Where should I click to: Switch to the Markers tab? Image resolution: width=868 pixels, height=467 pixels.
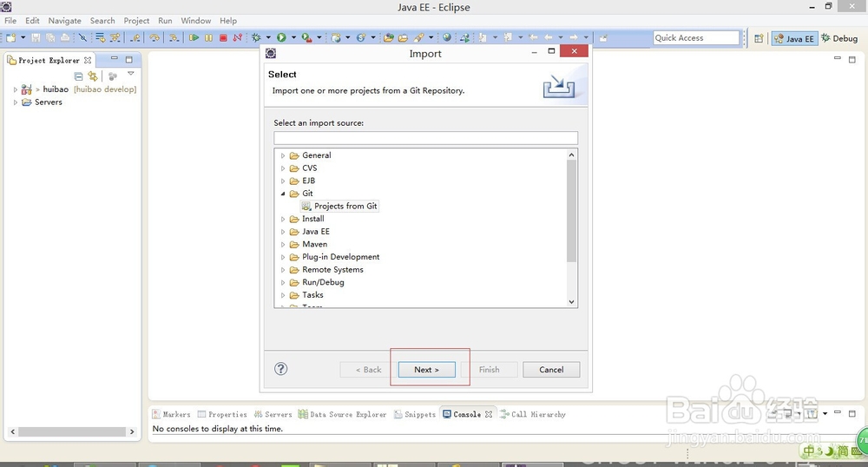(x=171, y=414)
